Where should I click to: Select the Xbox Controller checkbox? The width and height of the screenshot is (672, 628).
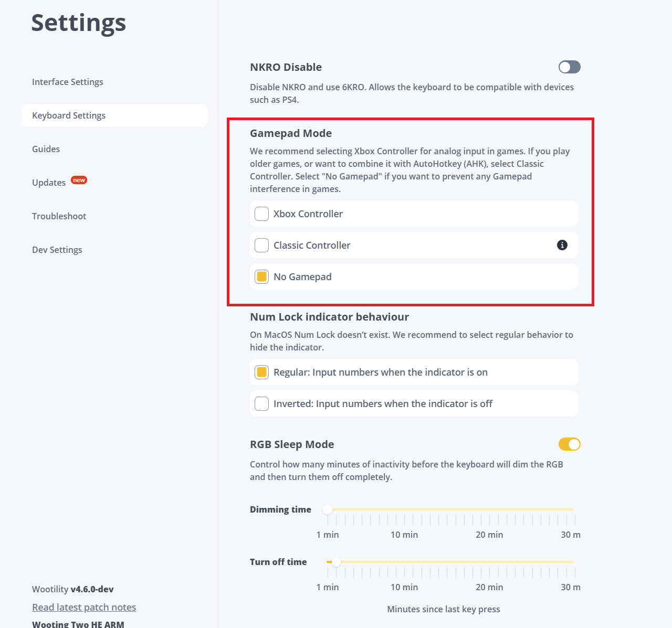coord(261,214)
